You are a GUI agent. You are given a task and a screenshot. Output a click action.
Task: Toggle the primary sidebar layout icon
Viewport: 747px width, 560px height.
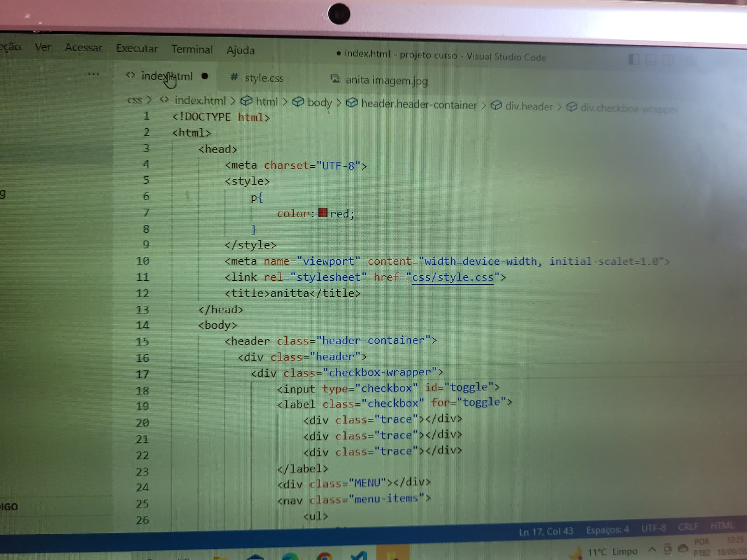click(634, 59)
